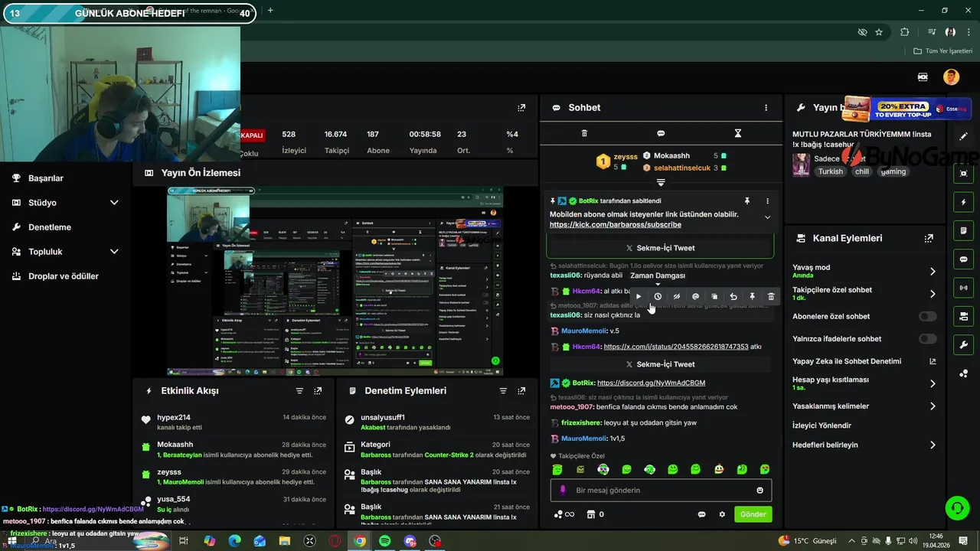Screen dimensions: 980x551
Task: Click the pencil edit icon in right sidebar
Action: (964, 136)
